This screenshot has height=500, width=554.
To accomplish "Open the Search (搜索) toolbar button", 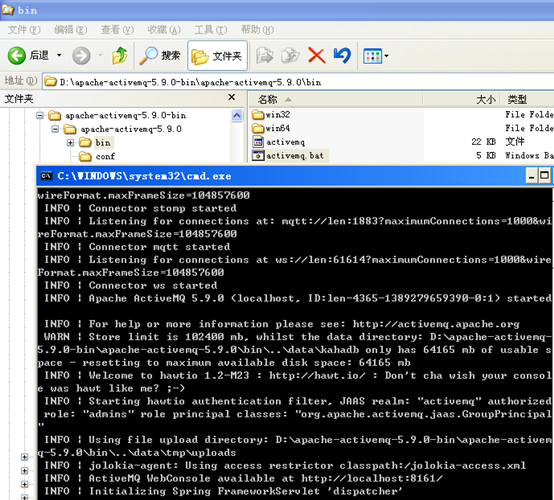I will (x=160, y=55).
